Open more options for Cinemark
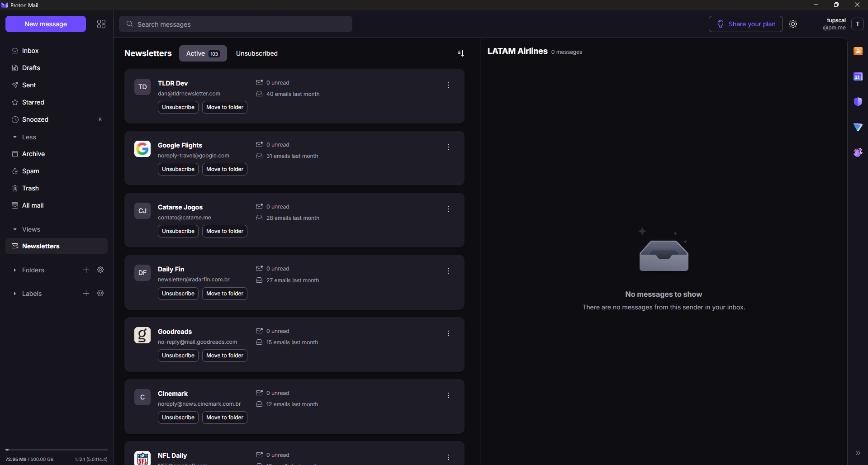 click(448, 395)
